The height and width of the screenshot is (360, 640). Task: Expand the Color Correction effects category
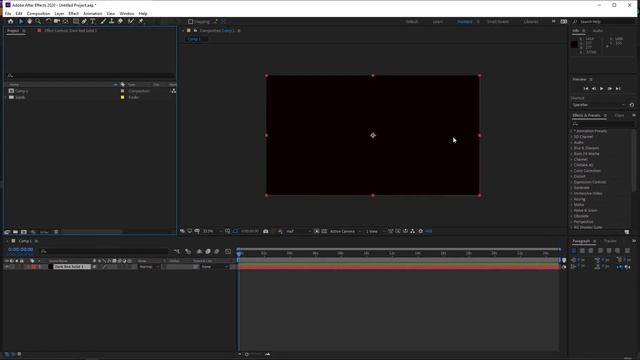571,171
